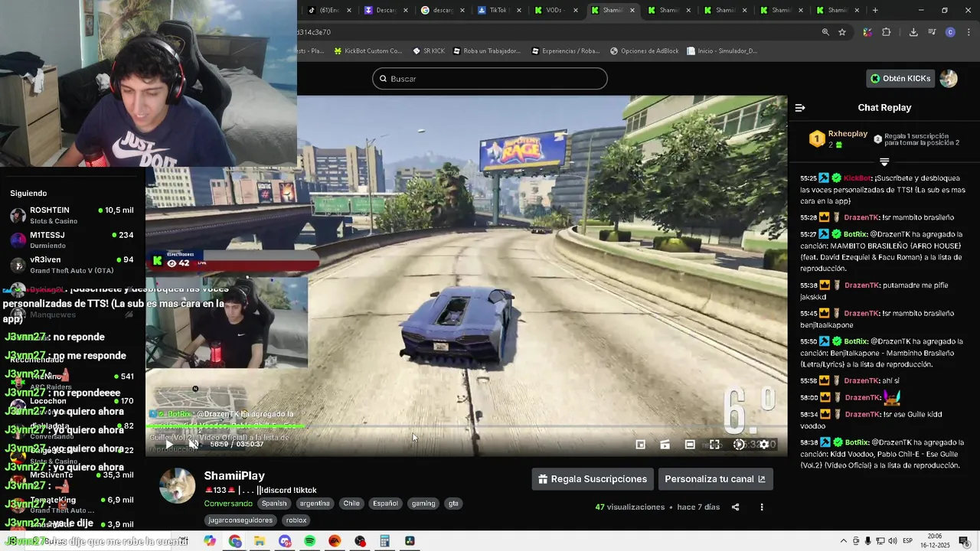The height and width of the screenshot is (551, 980).
Task: Open Roba un Trabajador bookmark
Action: pyautogui.click(x=487, y=51)
